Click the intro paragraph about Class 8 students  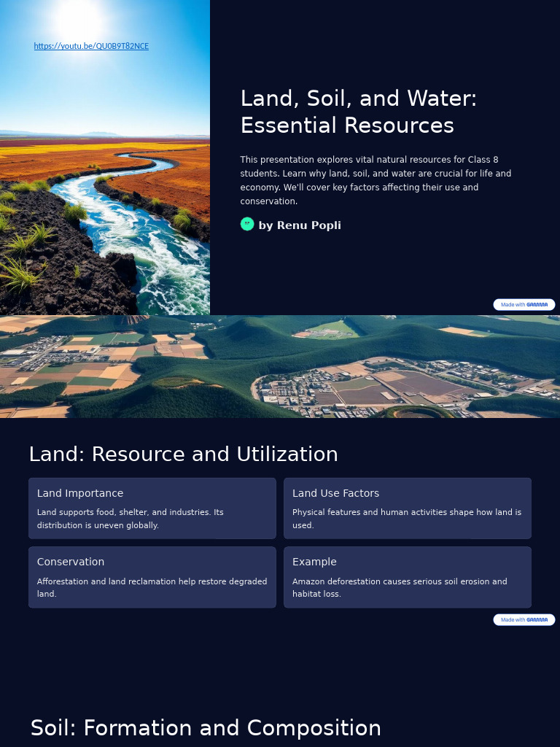point(376,180)
